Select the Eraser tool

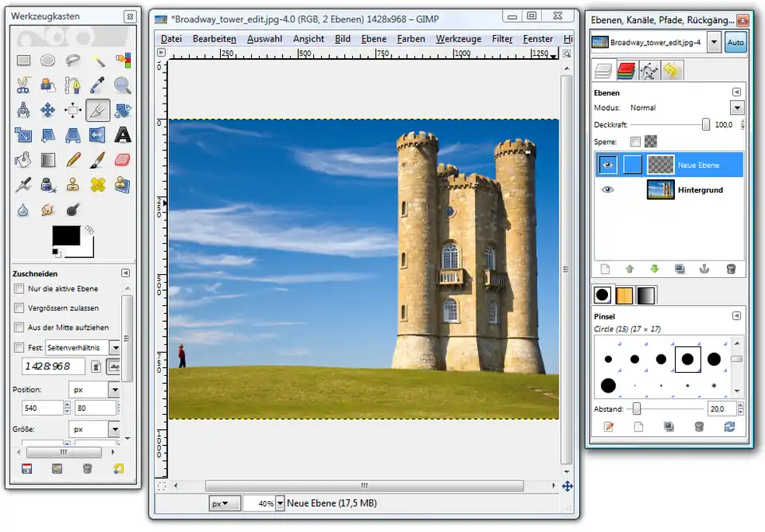122,160
